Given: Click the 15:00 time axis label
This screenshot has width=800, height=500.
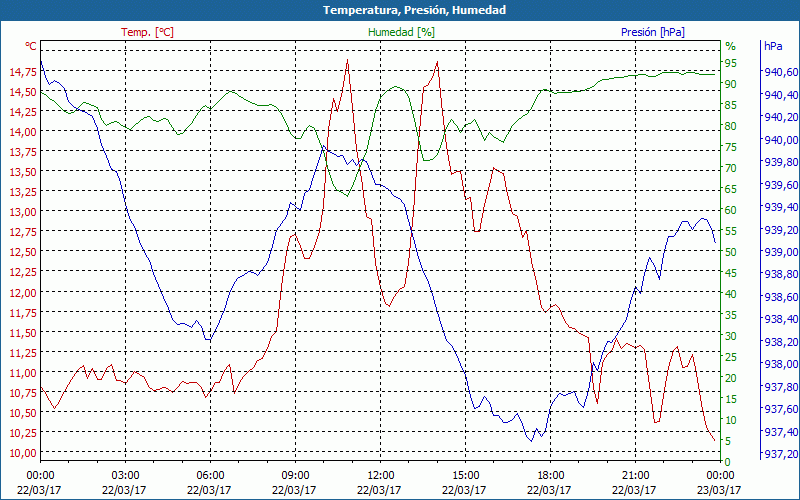Looking at the screenshot, I should point(465,475).
